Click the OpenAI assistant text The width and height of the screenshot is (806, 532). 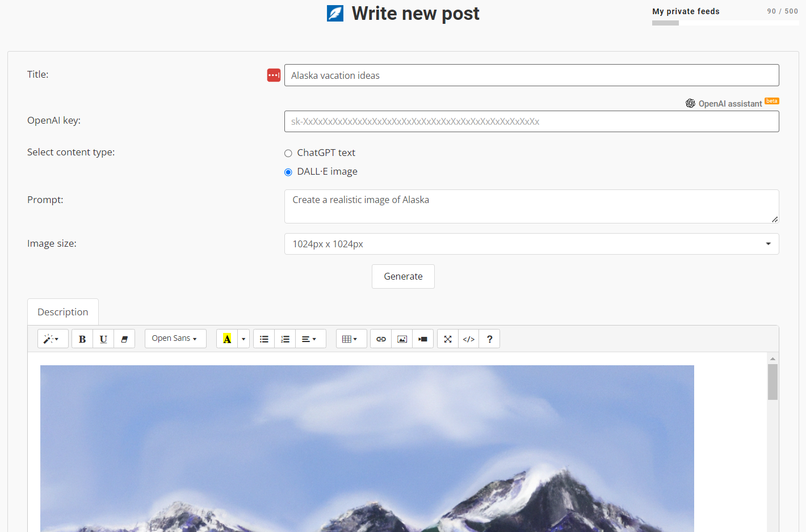coord(730,104)
